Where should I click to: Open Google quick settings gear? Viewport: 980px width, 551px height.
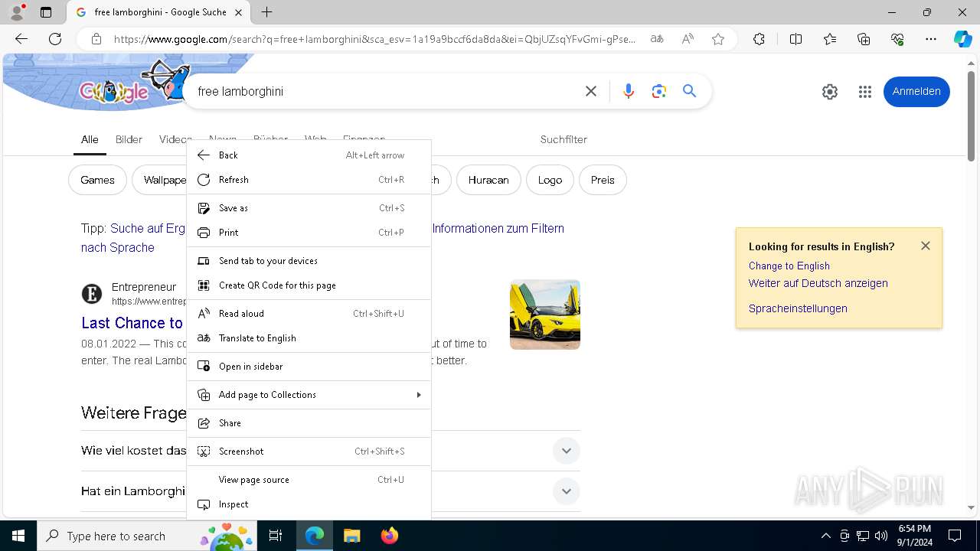coord(830,92)
